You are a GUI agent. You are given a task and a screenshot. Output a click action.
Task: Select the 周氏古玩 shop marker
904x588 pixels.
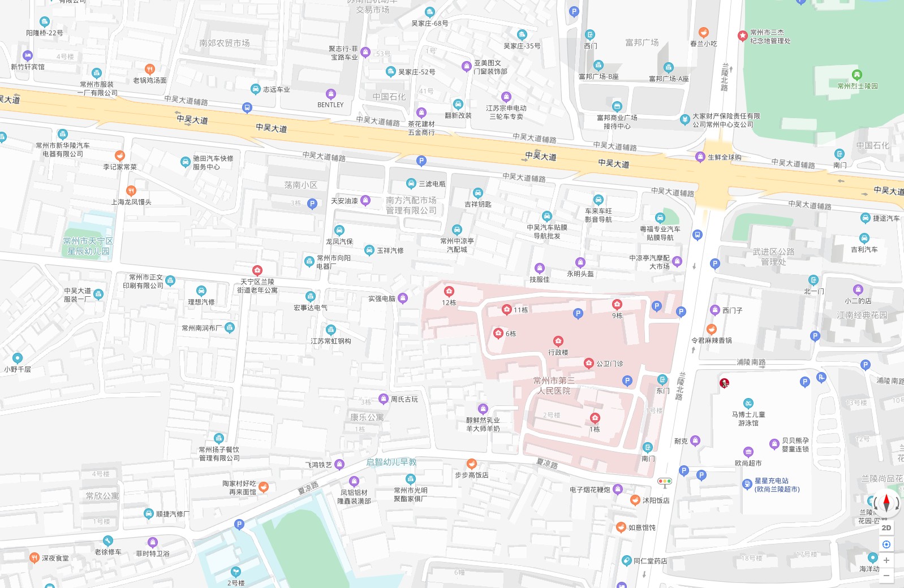(x=384, y=399)
